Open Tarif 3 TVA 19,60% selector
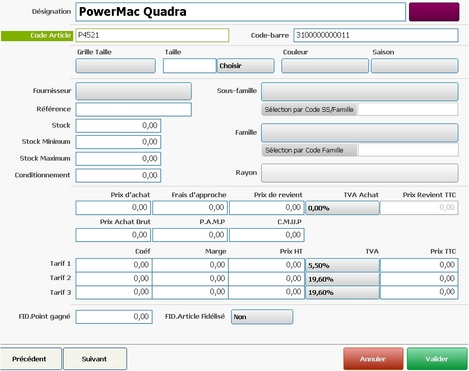469x371 pixels. click(x=342, y=292)
